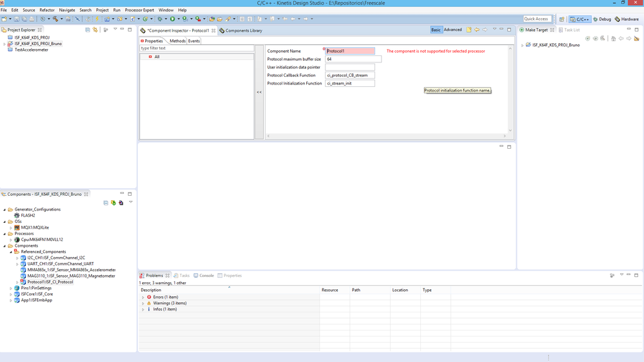Select MAG3110_1 magnetometer component
This screenshot has height=362, width=644.
[x=72, y=276]
